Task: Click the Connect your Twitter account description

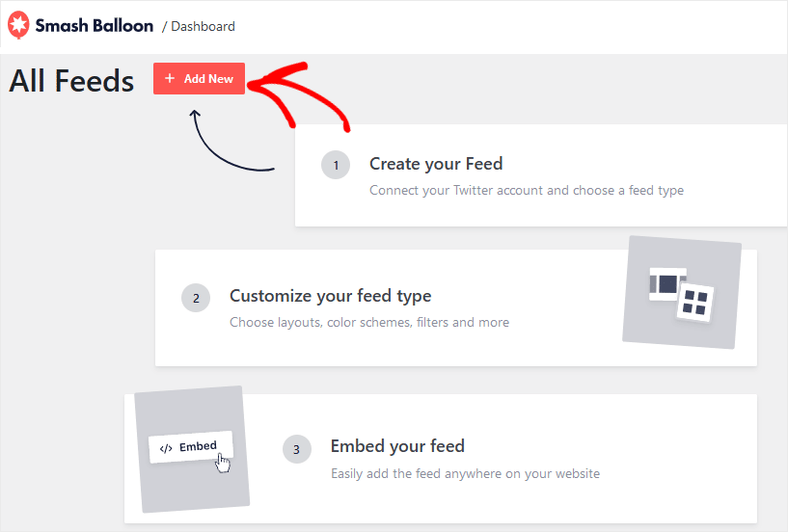Action: [526, 190]
